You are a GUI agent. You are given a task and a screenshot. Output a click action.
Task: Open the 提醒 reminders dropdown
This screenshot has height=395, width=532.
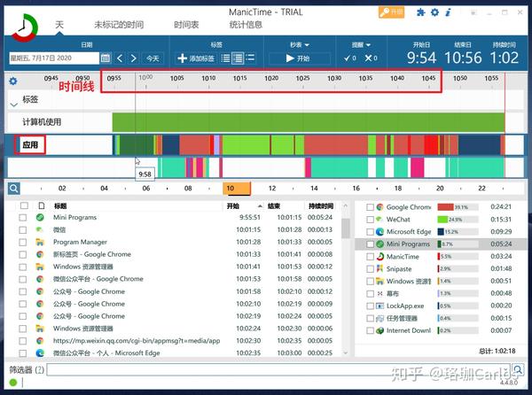click(361, 44)
